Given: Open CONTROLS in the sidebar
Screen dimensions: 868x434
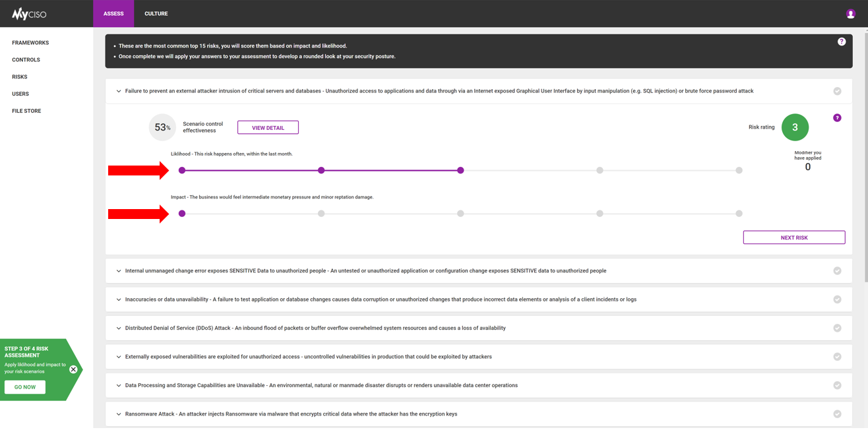Looking at the screenshot, I should click(x=26, y=60).
